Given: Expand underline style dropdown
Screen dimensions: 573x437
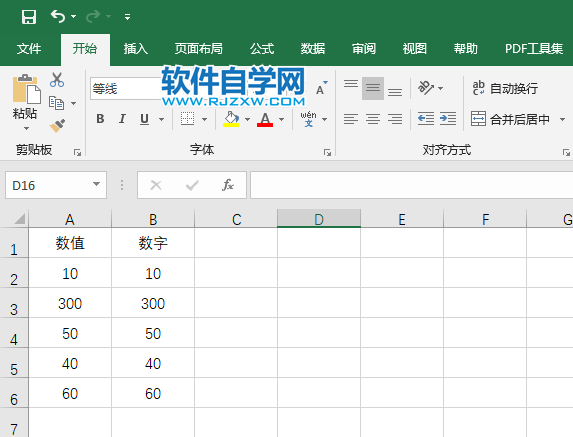Looking at the screenshot, I should tap(161, 119).
